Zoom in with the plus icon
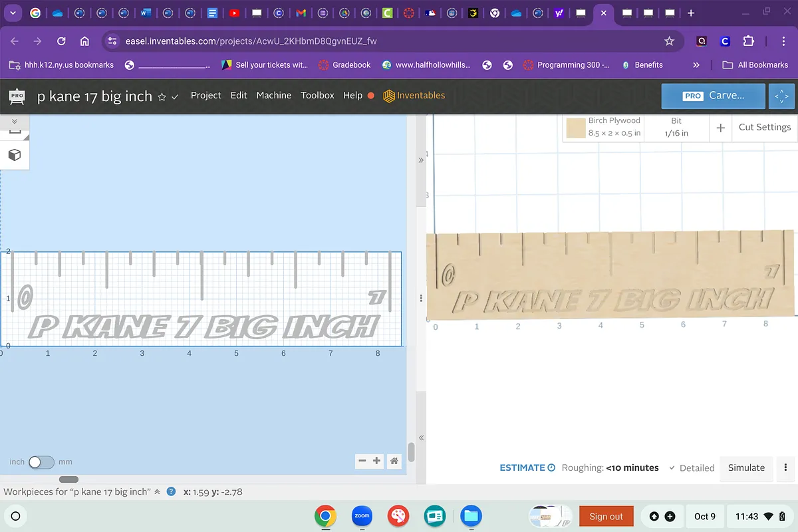The height and width of the screenshot is (532, 798). 376,461
